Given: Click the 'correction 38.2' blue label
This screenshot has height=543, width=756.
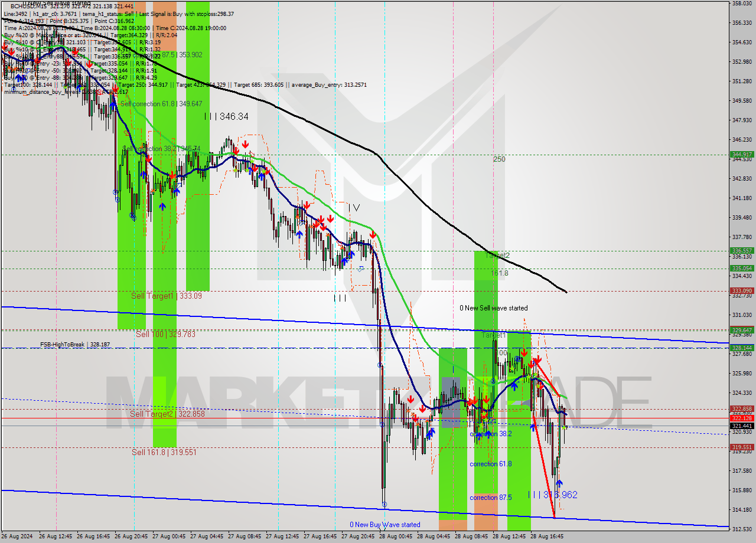Looking at the screenshot, I should pos(491,433).
